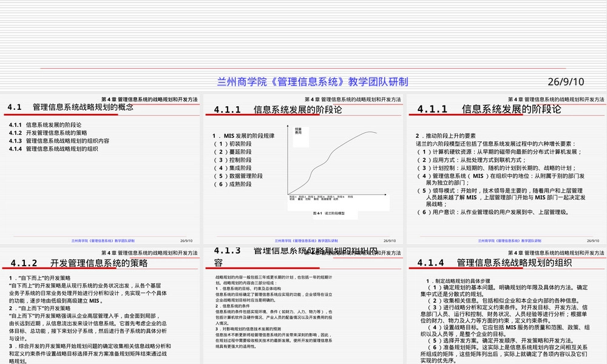
Task: Click the line （6）用户意识
Action: pyautogui.click(x=493, y=212)
